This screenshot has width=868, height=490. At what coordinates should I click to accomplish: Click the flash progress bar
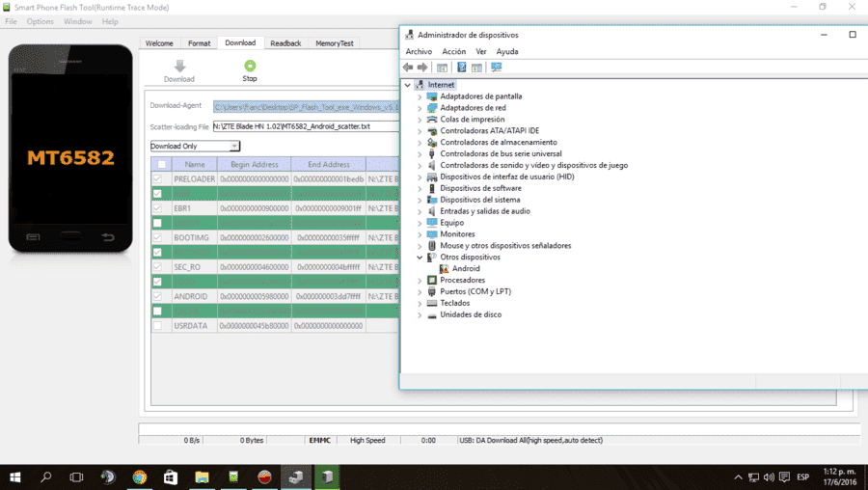[x=500, y=429]
